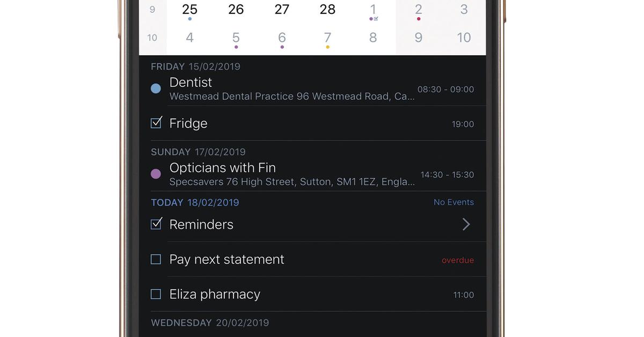Select day 2 with the red dot
This screenshot has width=644, height=337.
[x=419, y=10]
